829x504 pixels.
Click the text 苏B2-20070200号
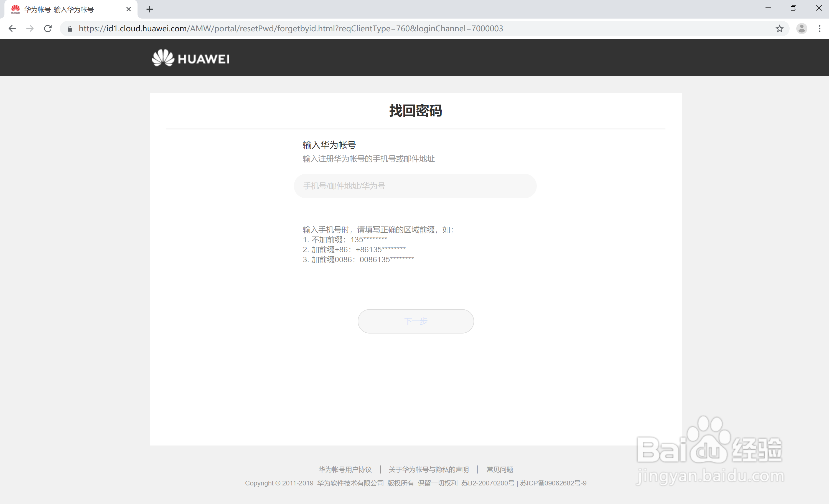pos(487,483)
